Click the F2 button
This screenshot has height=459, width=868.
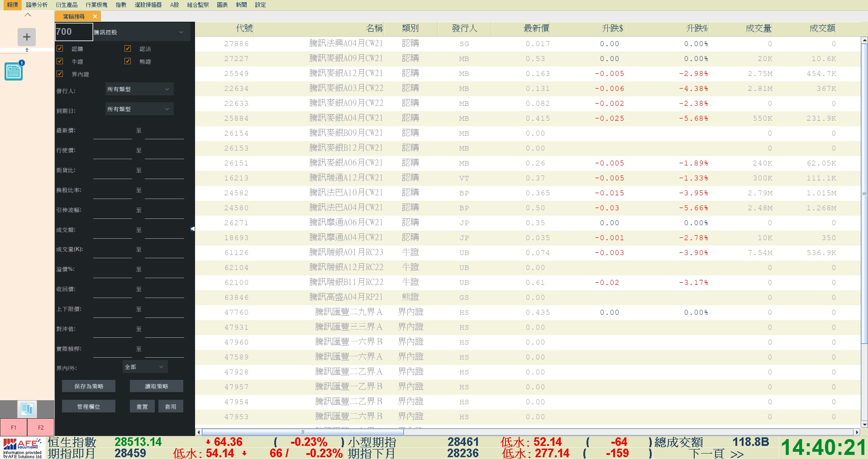(x=41, y=427)
